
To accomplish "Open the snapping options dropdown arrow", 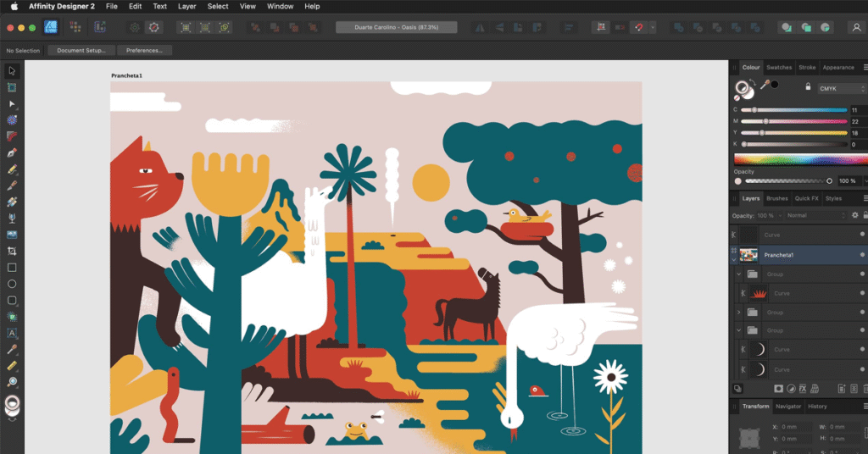I will pos(653,27).
